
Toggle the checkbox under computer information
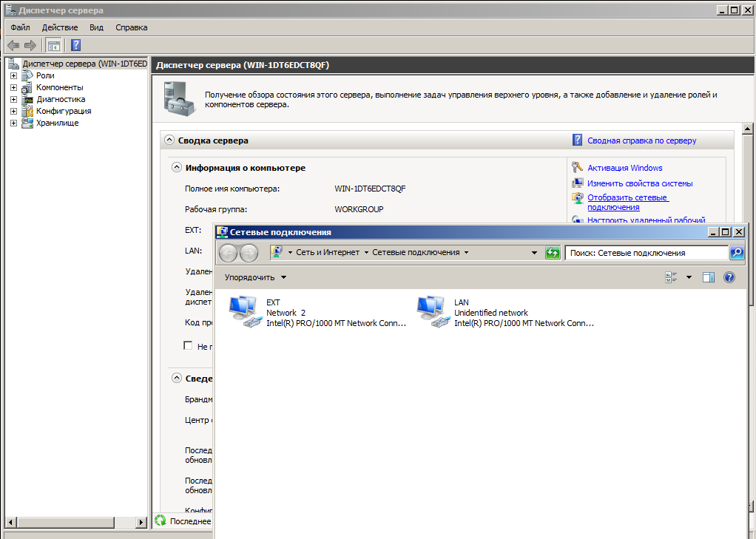point(188,346)
